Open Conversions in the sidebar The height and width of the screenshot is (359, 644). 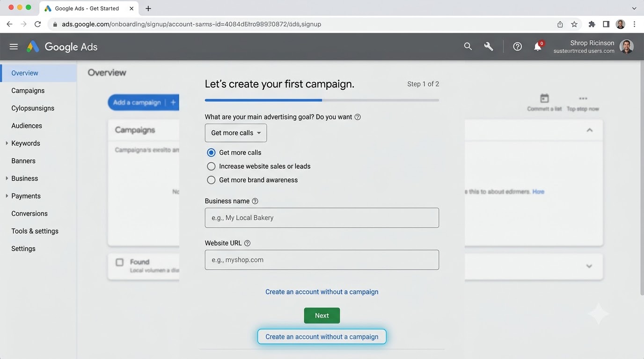pyautogui.click(x=29, y=214)
